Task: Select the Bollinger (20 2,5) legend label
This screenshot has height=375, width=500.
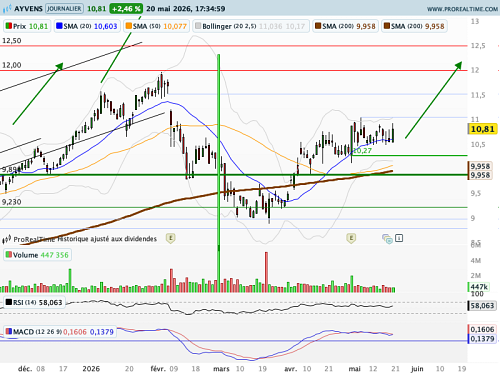Action: (x=229, y=26)
